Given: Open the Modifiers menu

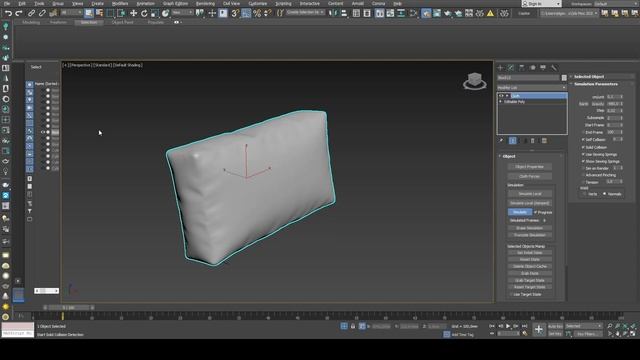Looking at the screenshot, I should tap(120, 4).
